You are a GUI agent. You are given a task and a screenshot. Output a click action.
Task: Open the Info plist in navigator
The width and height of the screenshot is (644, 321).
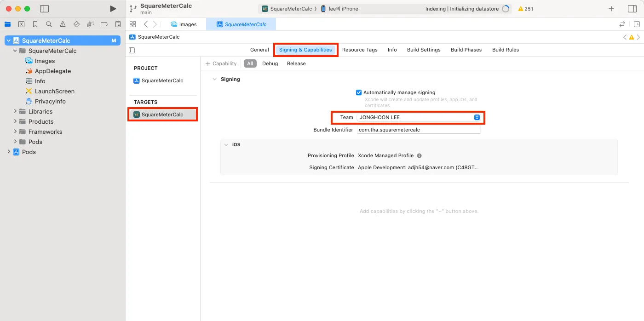click(40, 81)
